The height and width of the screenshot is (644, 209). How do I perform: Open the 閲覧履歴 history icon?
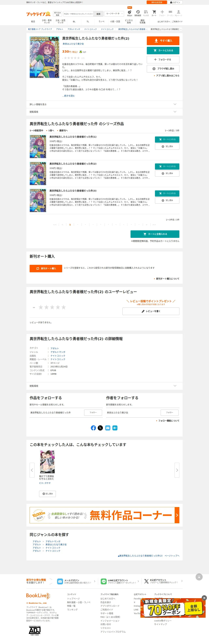pyautogui.click(x=138, y=13)
